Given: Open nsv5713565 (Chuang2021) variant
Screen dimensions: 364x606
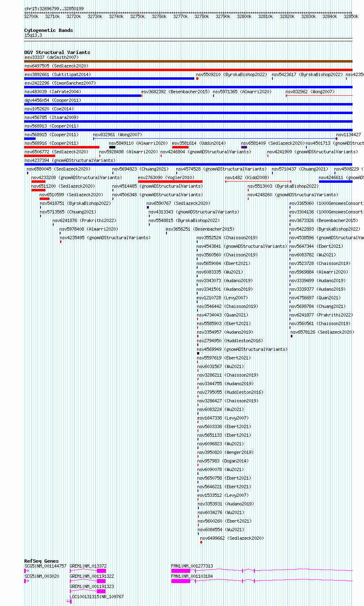Looking at the screenshot, I should click(x=68, y=212).
